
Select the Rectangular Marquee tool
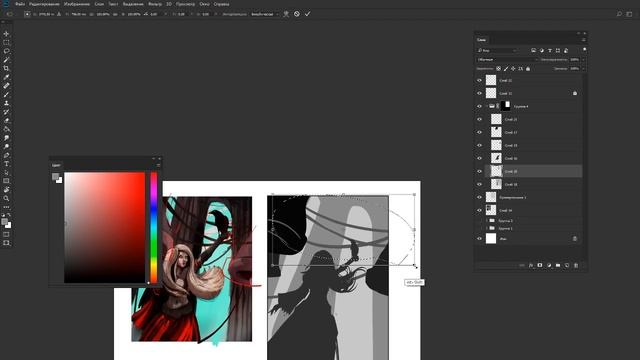coord(6,42)
